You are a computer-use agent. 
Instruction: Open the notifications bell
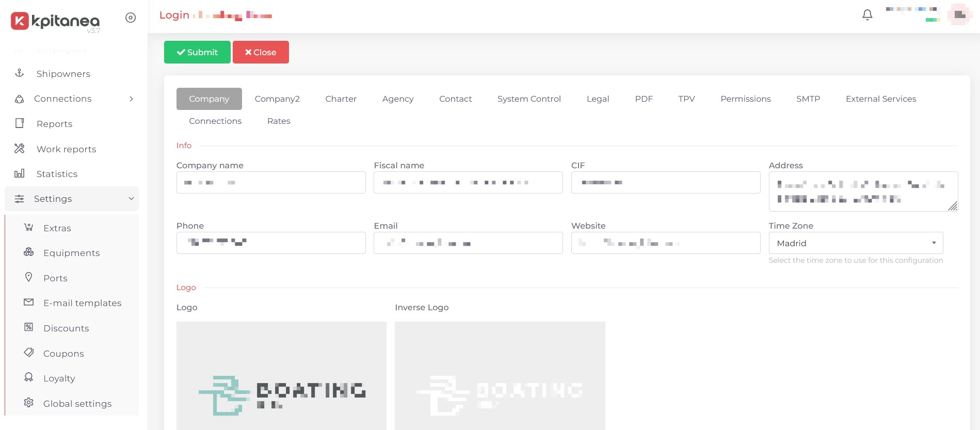[x=867, y=15]
